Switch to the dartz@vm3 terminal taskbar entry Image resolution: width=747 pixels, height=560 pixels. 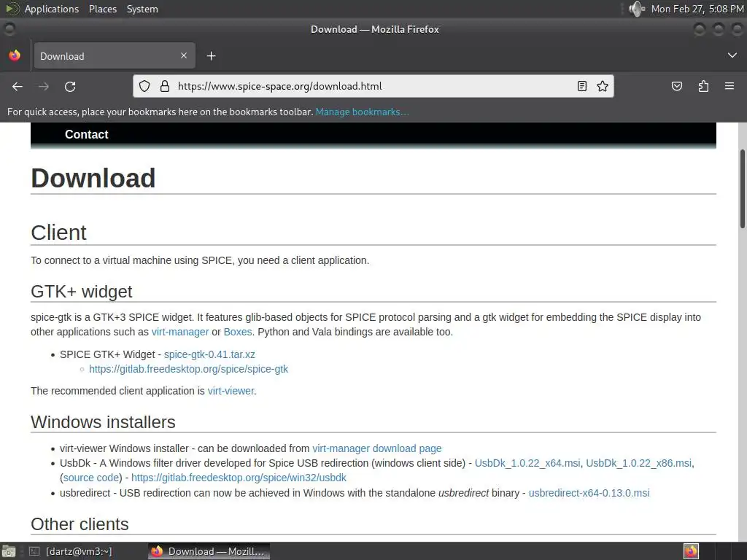tap(71, 551)
